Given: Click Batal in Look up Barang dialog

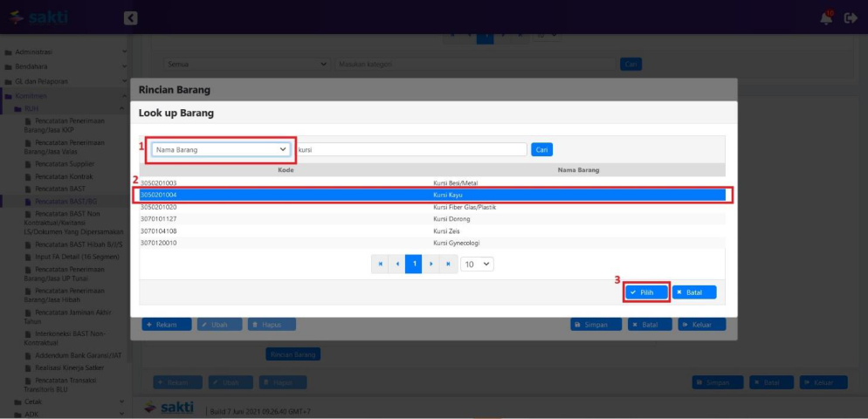Looking at the screenshot, I should (x=693, y=292).
